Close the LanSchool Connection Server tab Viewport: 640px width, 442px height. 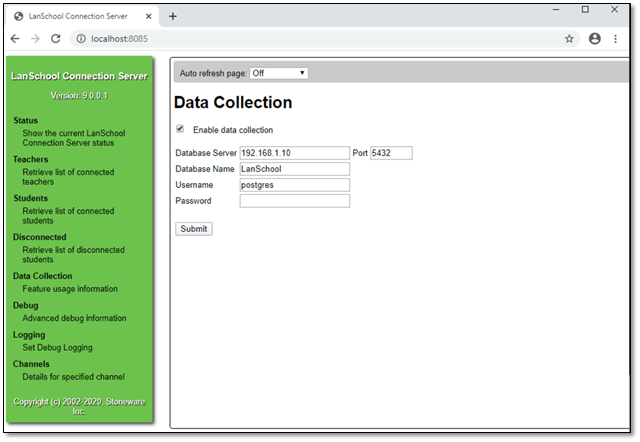(149, 16)
